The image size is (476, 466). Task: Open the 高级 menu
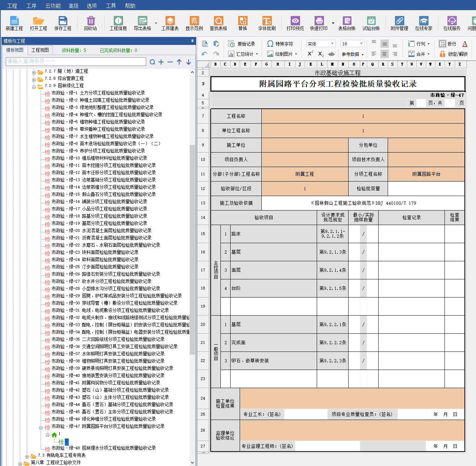73,6
